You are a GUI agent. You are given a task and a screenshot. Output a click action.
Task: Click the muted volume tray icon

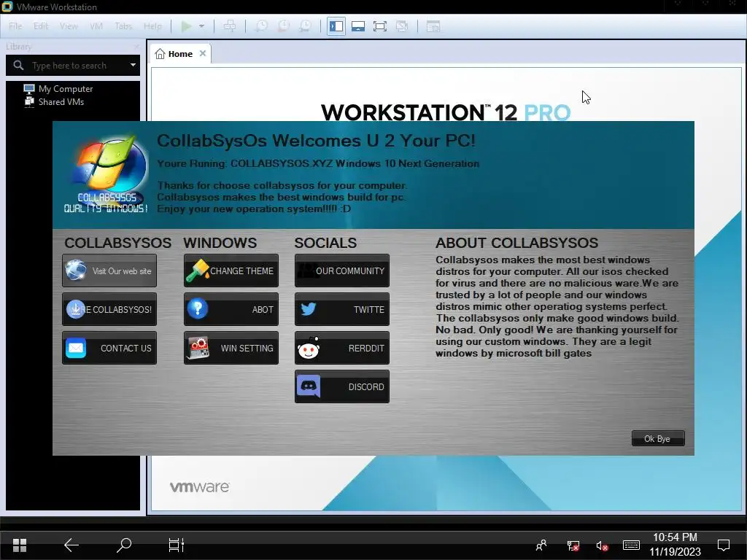pyautogui.click(x=602, y=545)
